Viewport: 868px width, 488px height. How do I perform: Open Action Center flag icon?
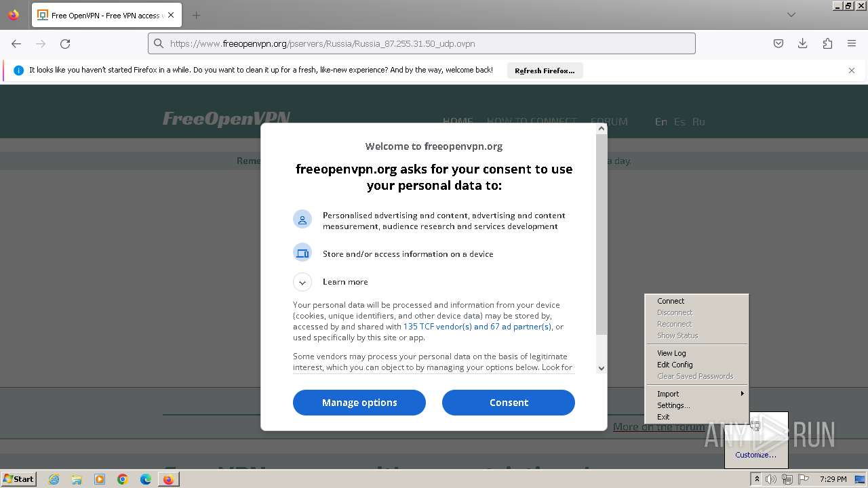click(804, 479)
